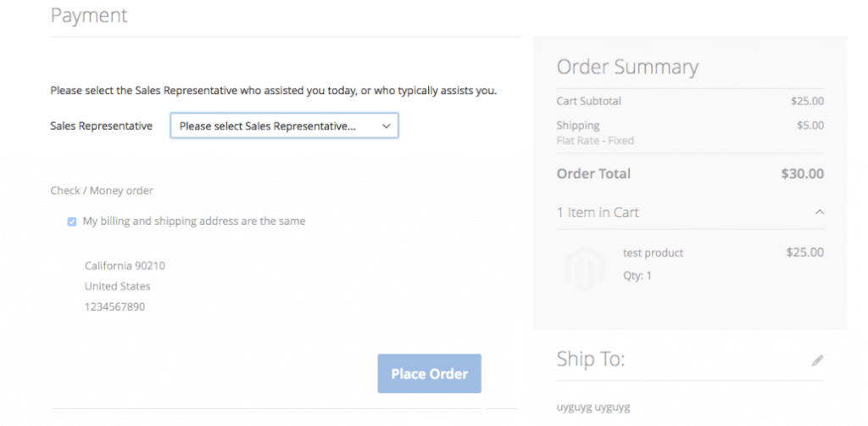Screen dimensions: 868x426
Task: Toggle the billing and shipping address checkbox
Action: [x=72, y=222]
